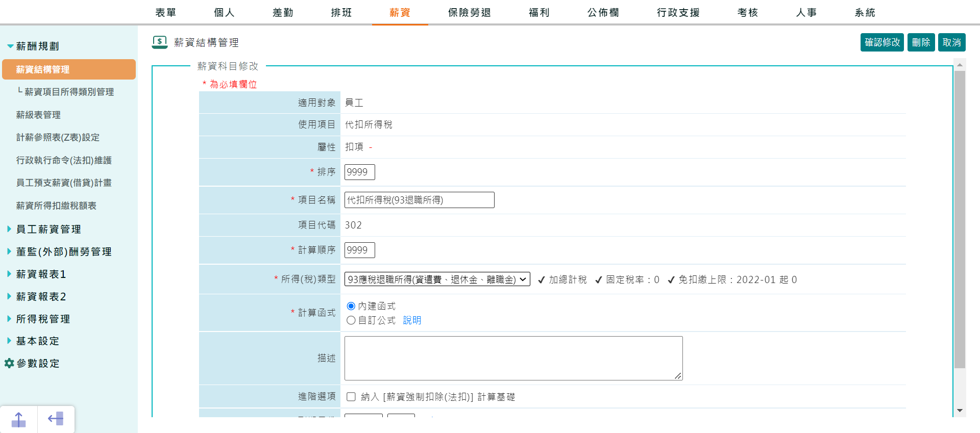This screenshot has height=433, width=980.
Task: Open the 公佈欄 top menu
Action: pos(603,12)
